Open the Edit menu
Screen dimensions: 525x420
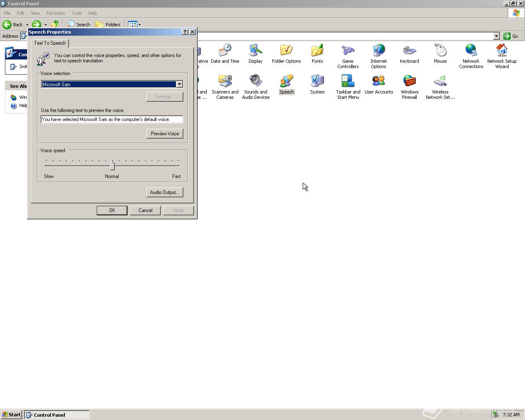21,13
